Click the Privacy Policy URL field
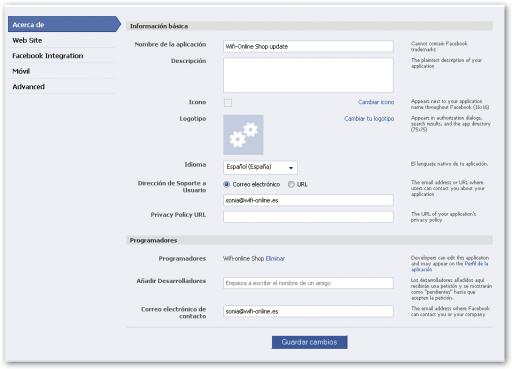 [308, 217]
